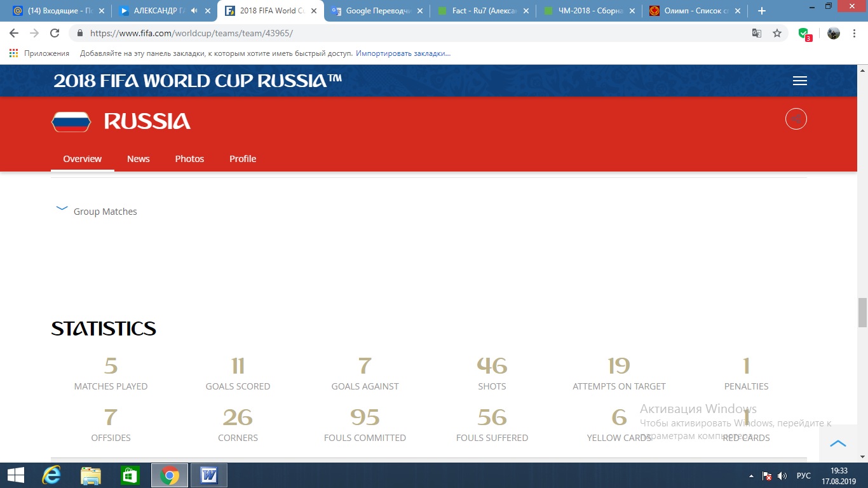Show hidden tray icons arrow
This screenshot has height=488, width=868.
[752, 476]
